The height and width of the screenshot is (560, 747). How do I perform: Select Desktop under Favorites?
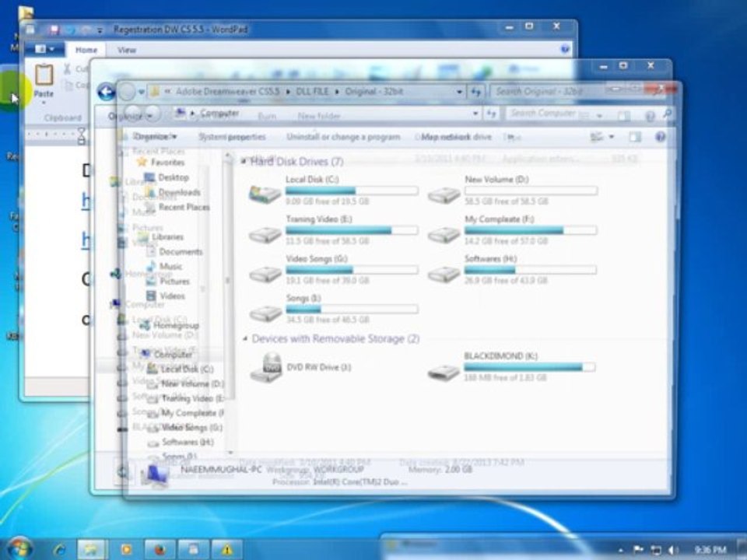[x=174, y=177]
